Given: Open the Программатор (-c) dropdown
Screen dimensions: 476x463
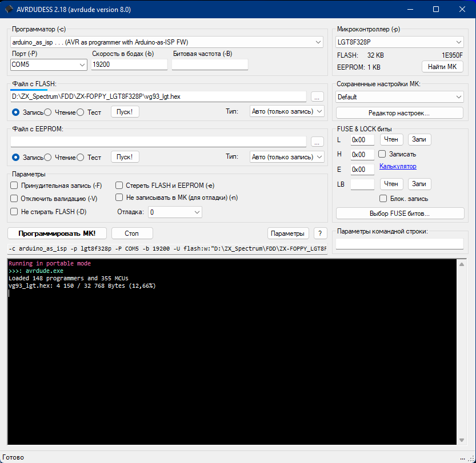Looking at the screenshot, I should point(167,42).
